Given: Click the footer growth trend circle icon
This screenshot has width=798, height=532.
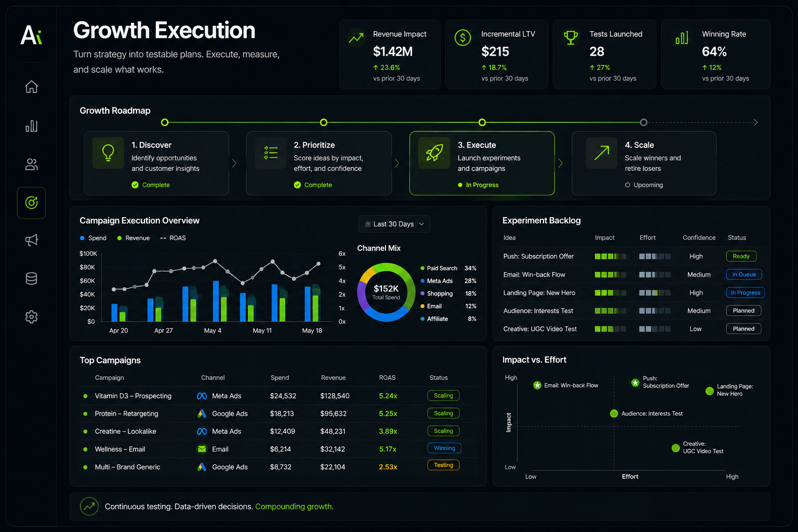Looking at the screenshot, I should [x=89, y=506].
